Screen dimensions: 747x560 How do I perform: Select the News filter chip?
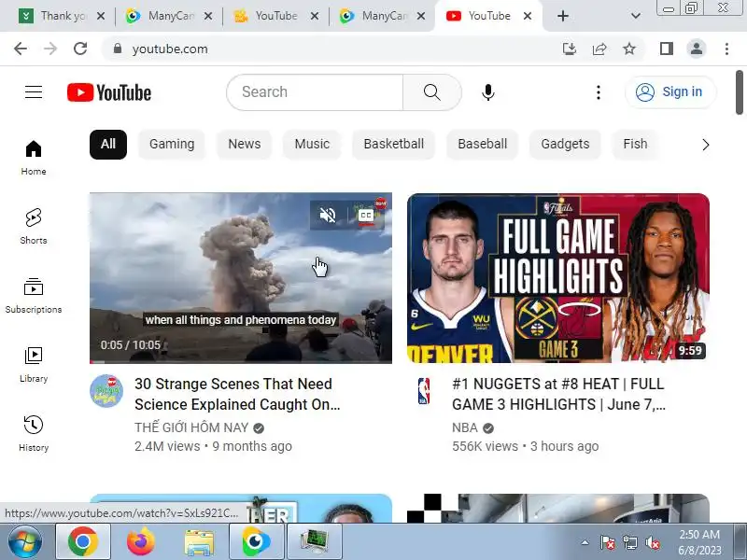[245, 145]
